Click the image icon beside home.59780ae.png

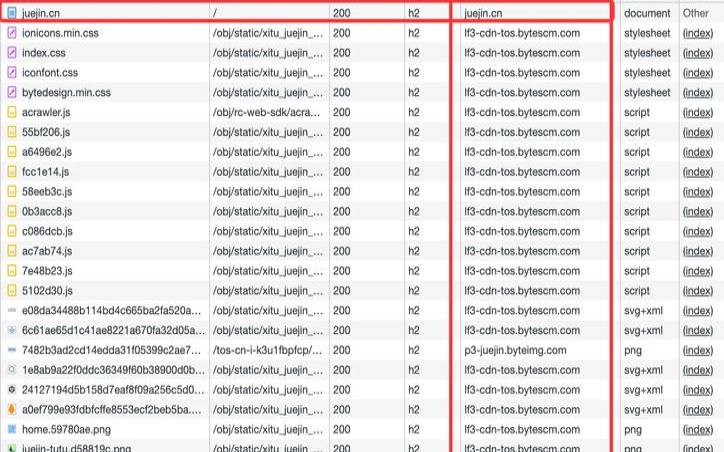coord(11,429)
